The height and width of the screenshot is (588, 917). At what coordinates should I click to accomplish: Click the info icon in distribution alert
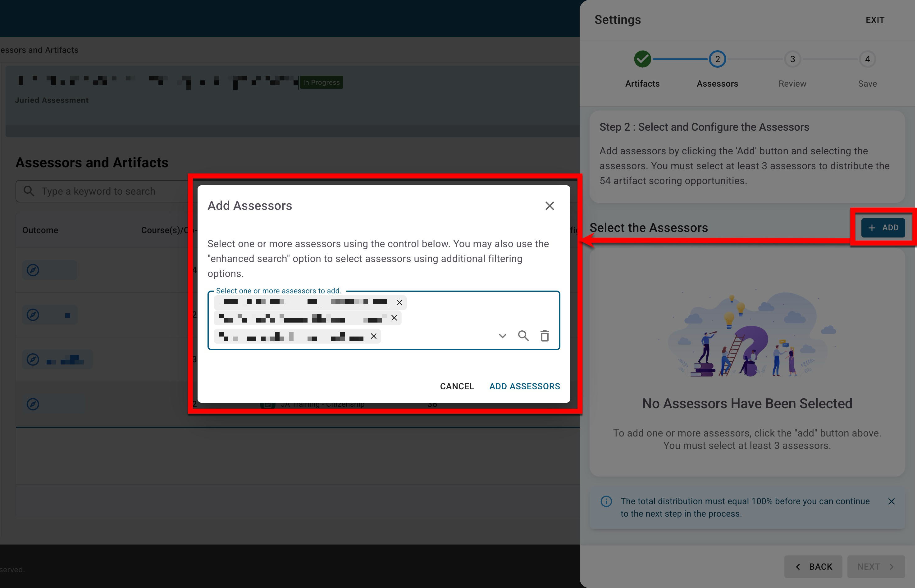pyautogui.click(x=606, y=501)
